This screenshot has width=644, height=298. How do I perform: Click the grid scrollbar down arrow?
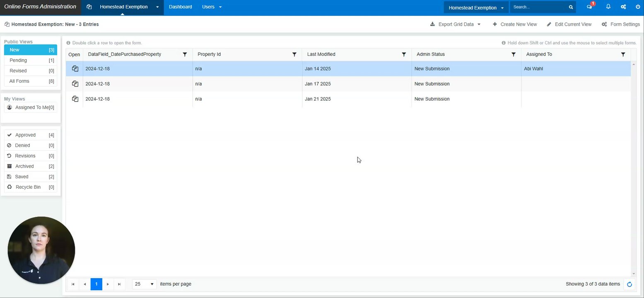633,274
